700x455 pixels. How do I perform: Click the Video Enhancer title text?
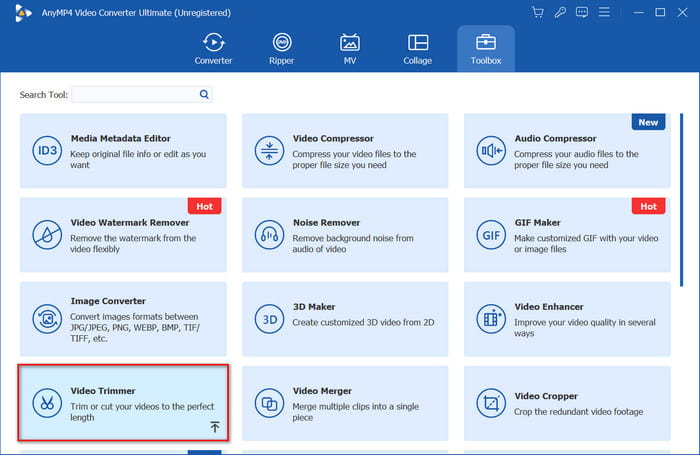(x=549, y=307)
